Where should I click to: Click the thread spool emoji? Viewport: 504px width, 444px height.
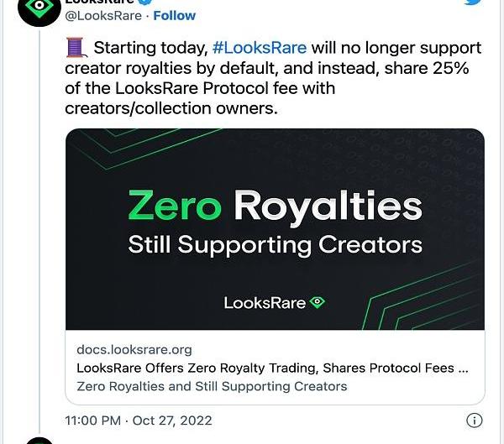pos(76,48)
